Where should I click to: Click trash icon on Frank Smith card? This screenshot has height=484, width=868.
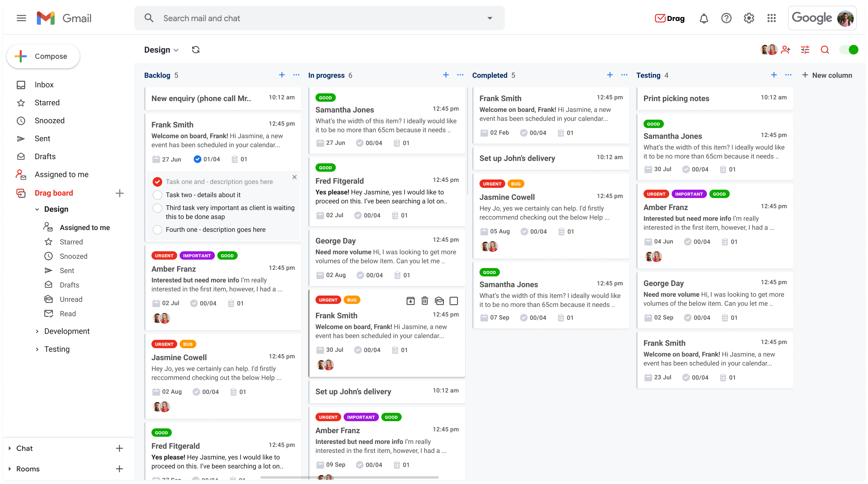(x=424, y=300)
